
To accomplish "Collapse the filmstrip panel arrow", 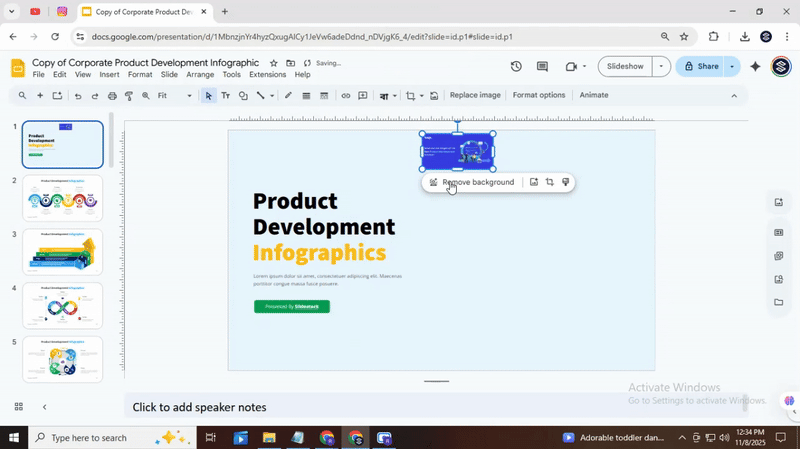I will click(44, 407).
